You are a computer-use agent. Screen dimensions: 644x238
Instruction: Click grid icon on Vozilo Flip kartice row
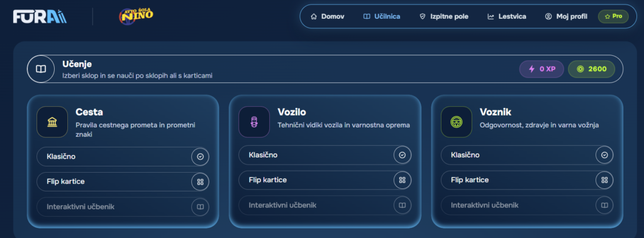tap(402, 180)
